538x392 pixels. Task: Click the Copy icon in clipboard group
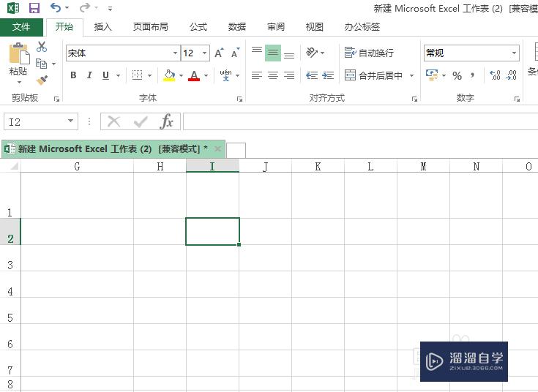click(41, 64)
